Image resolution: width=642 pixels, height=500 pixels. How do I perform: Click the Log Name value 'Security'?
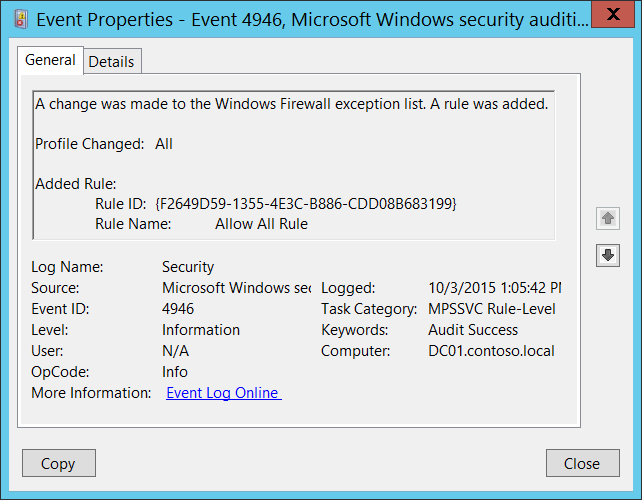pos(188,267)
